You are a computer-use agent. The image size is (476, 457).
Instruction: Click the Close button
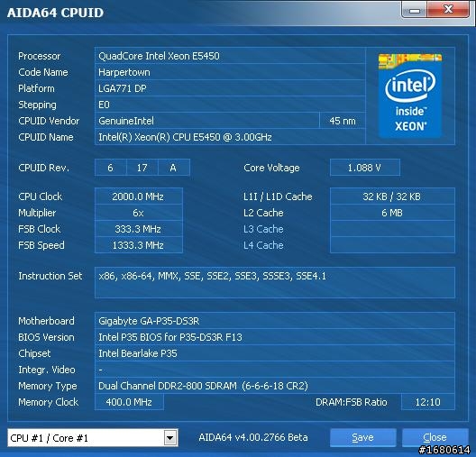(x=435, y=437)
